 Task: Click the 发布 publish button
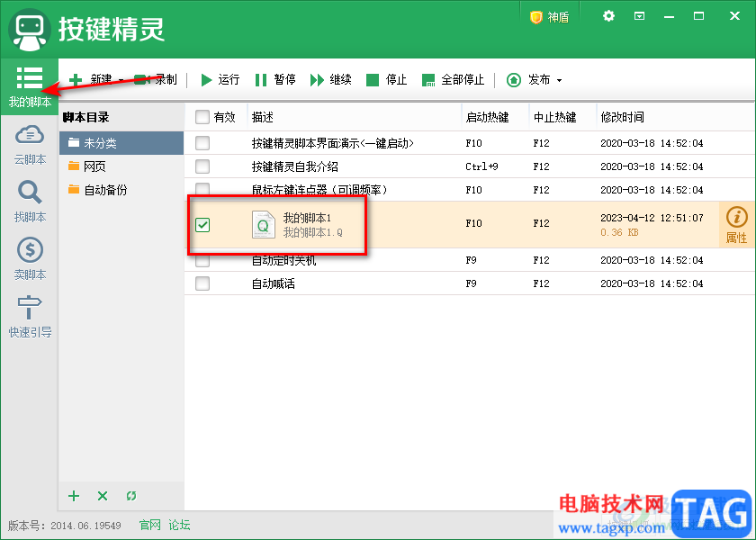pyautogui.click(x=528, y=79)
